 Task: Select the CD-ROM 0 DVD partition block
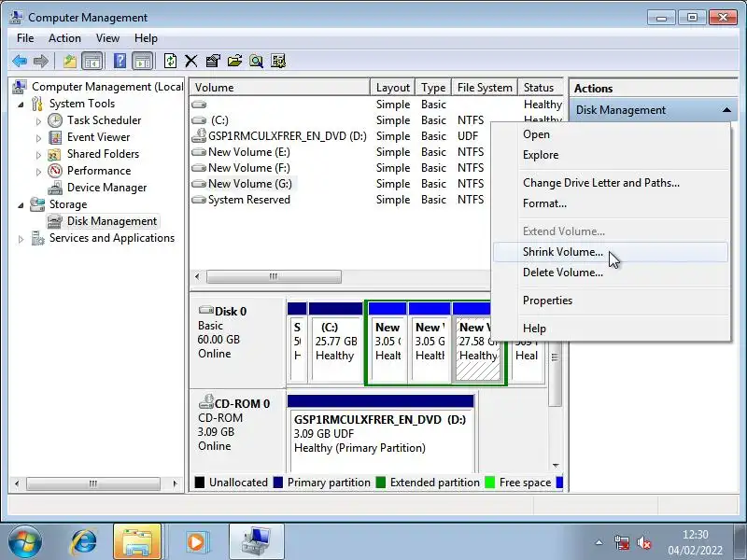pyautogui.click(x=381, y=433)
